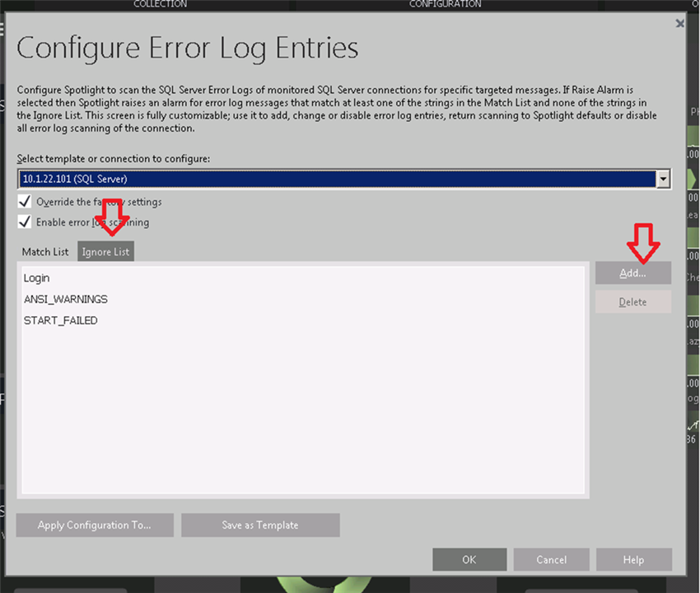Image resolution: width=700 pixels, height=593 pixels.
Task: Switch to the Ignore List tab
Action: [x=105, y=252]
